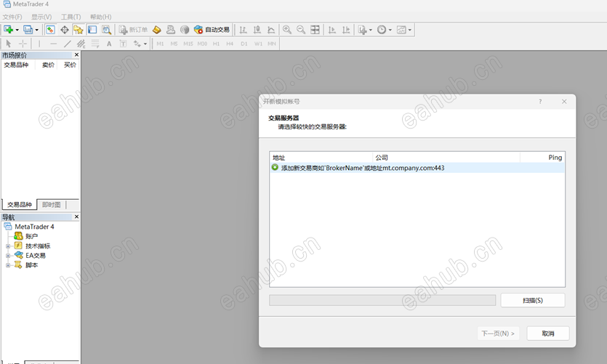
Task: Switch to the M15 timeframe
Action: click(x=188, y=44)
